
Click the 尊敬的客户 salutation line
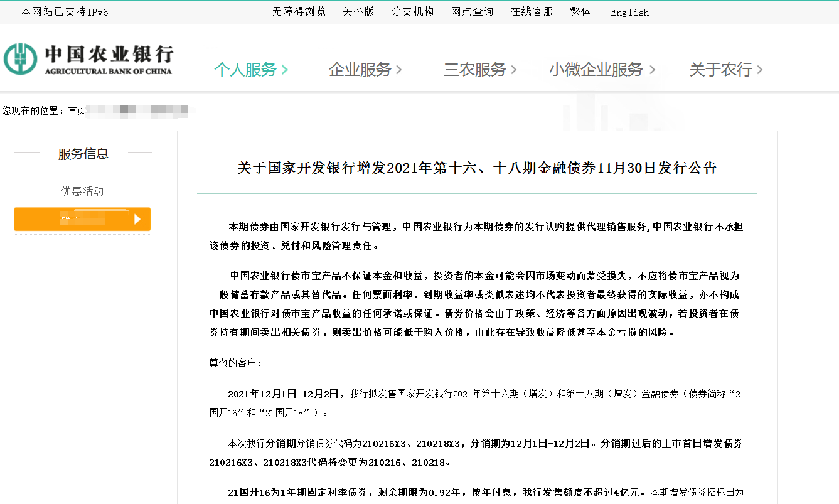click(236, 363)
